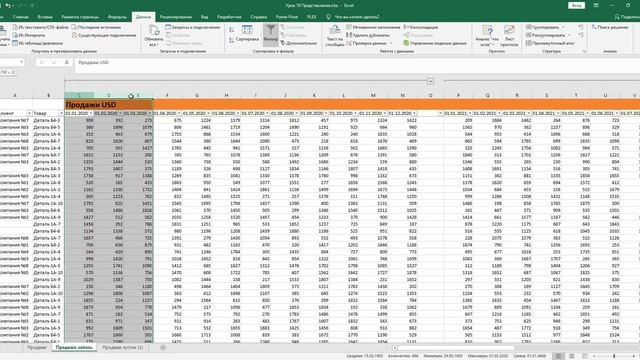Open Structure group dialog launcher
The width and height of the screenshot is (640, 360).
click(x=584, y=51)
